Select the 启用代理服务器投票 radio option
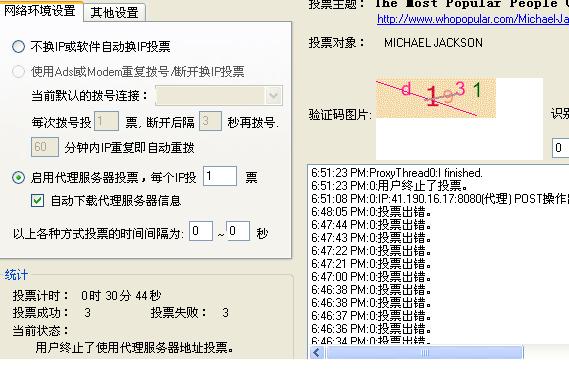The width and height of the screenshot is (569, 384). [x=18, y=177]
